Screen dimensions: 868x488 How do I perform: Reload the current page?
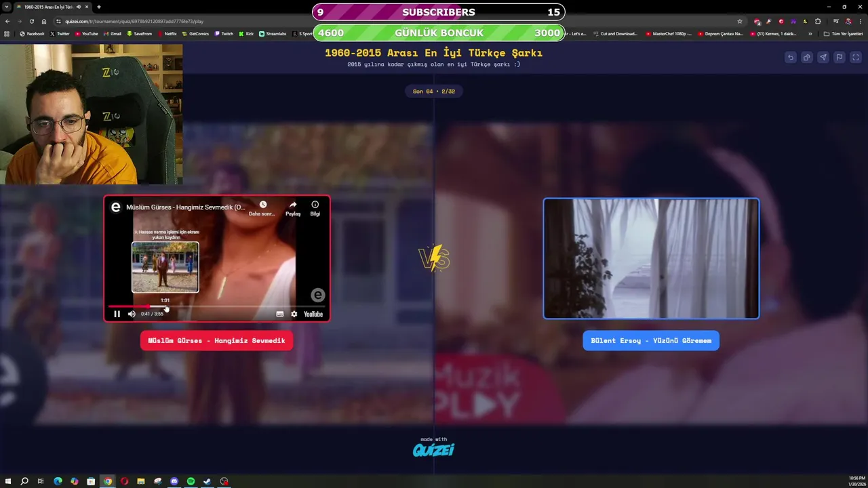[31, 21]
